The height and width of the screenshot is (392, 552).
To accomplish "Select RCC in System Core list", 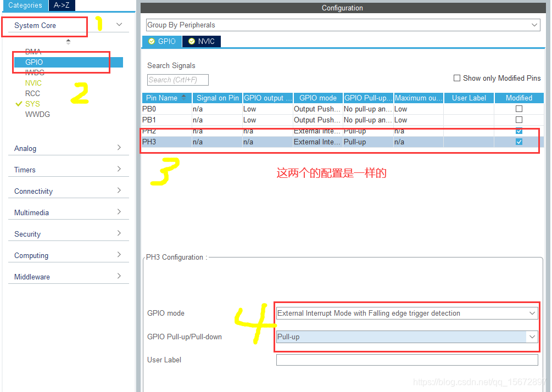I will [x=32, y=93].
